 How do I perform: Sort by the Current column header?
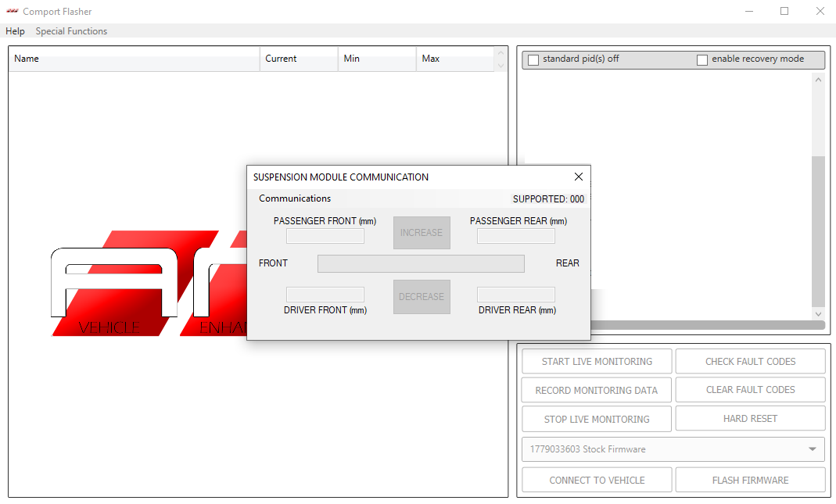[298, 59]
